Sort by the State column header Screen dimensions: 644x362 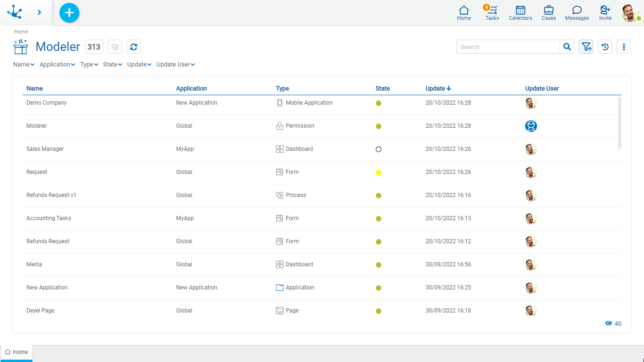coord(383,89)
